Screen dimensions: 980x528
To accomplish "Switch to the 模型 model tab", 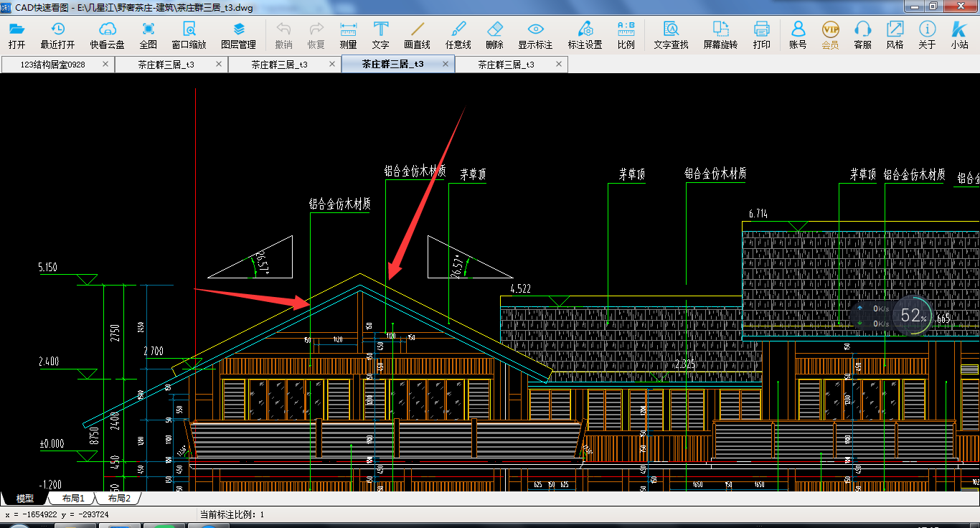I will point(24,498).
